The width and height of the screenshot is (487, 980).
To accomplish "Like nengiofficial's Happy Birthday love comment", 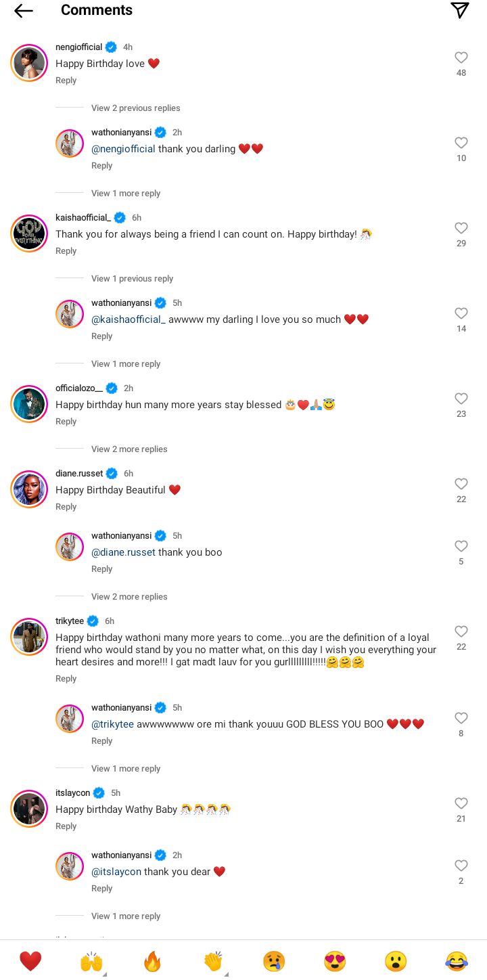I will click(x=461, y=58).
